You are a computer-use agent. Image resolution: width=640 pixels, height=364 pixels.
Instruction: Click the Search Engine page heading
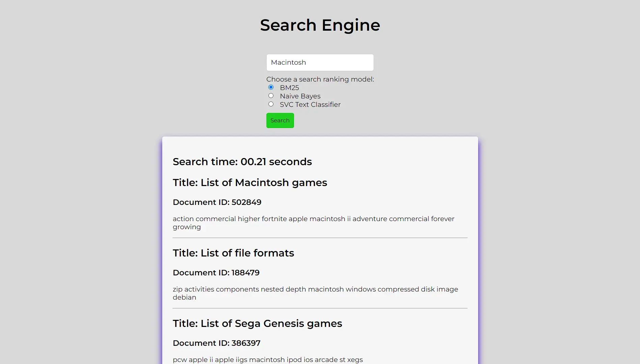pyautogui.click(x=320, y=25)
